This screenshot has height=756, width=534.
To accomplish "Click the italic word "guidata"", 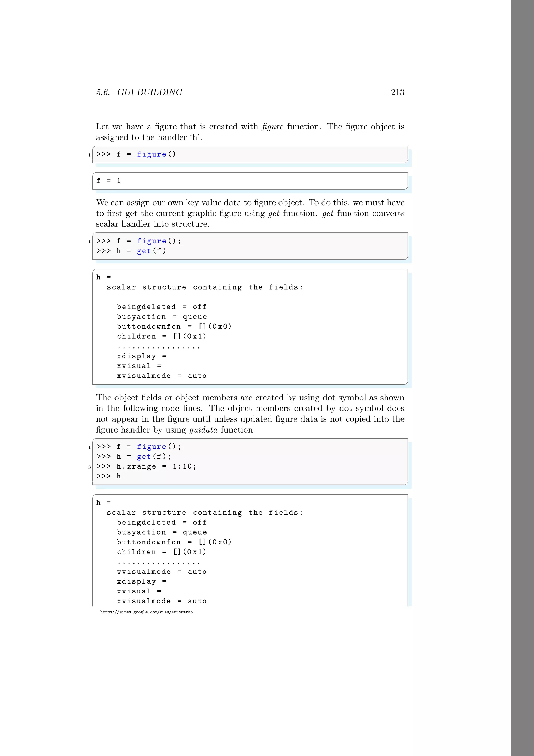I will (203, 430).
